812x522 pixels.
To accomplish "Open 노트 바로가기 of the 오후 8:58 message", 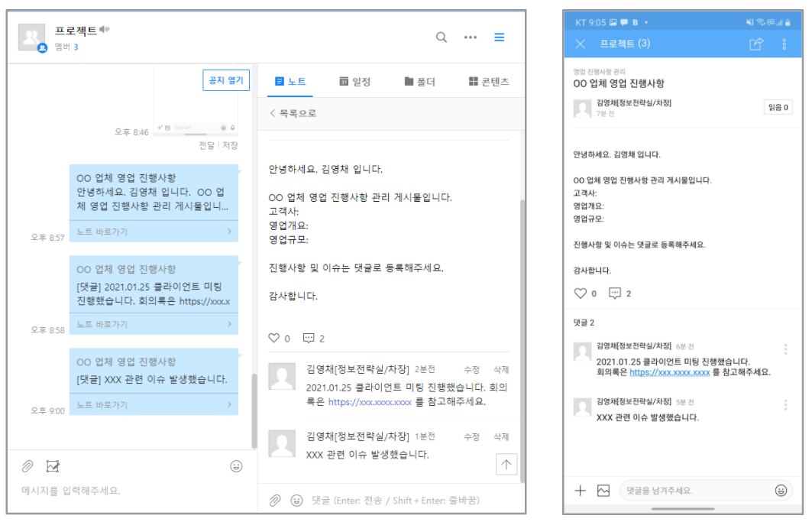I will (x=154, y=324).
